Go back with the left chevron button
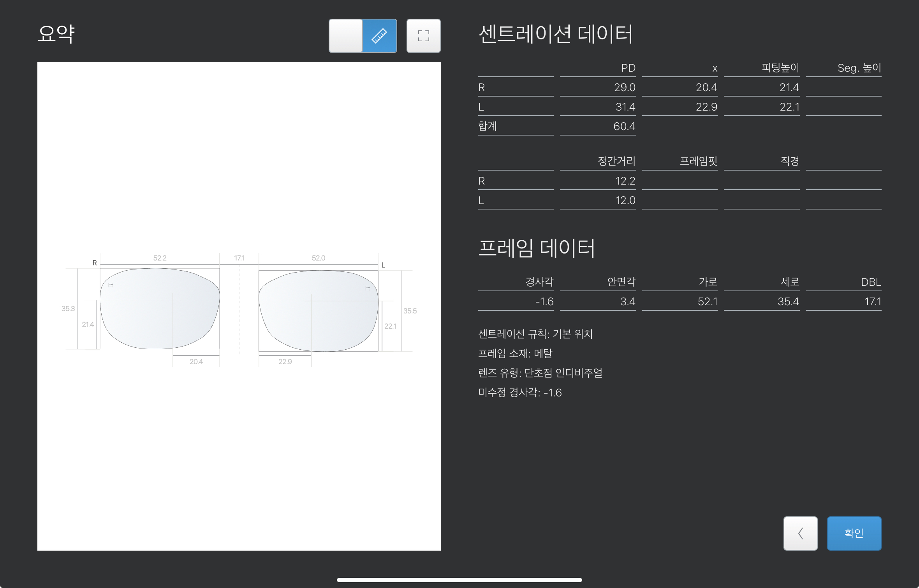919x588 pixels. (800, 533)
